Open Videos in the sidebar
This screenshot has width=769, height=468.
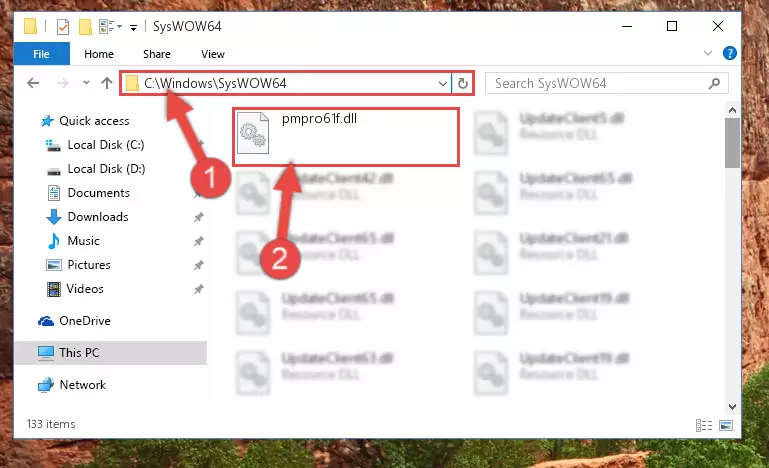pyautogui.click(x=85, y=289)
